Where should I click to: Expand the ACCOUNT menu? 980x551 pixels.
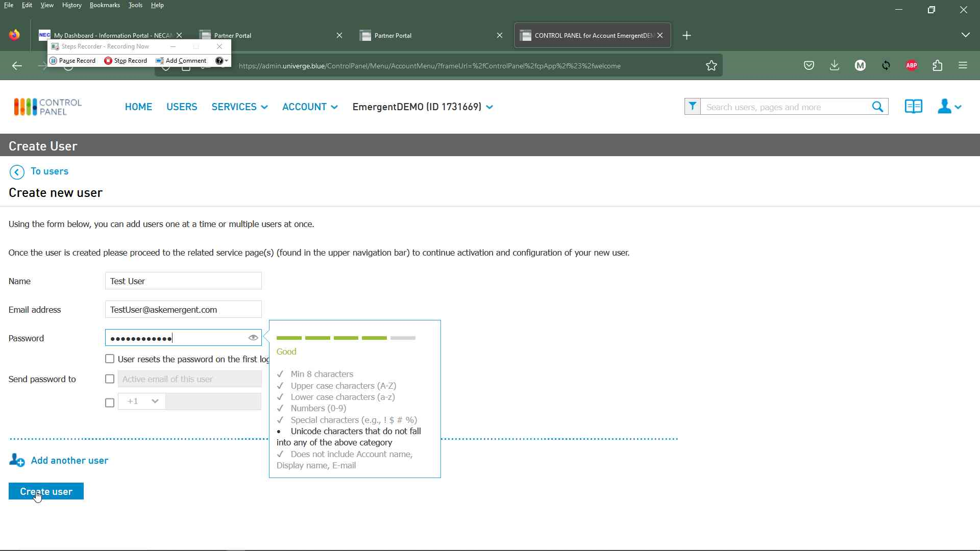point(310,107)
